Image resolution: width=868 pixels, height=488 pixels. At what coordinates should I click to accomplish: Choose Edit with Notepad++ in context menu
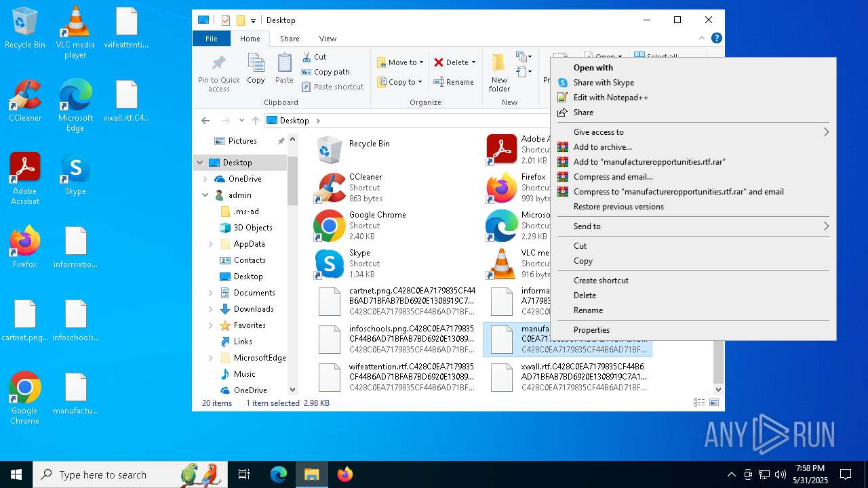[x=693, y=98]
